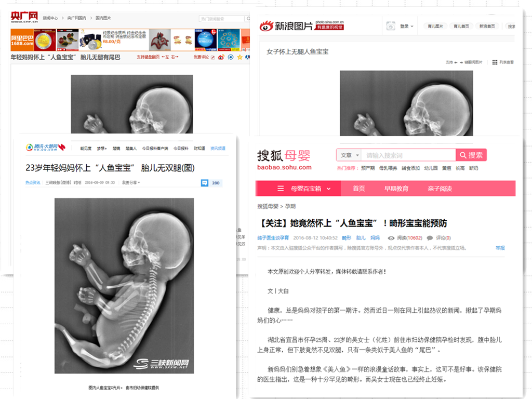This screenshot has height=399, width=532.
Task: Click the comment bubble icon beside 评论(0)
Action: click(x=430, y=238)
